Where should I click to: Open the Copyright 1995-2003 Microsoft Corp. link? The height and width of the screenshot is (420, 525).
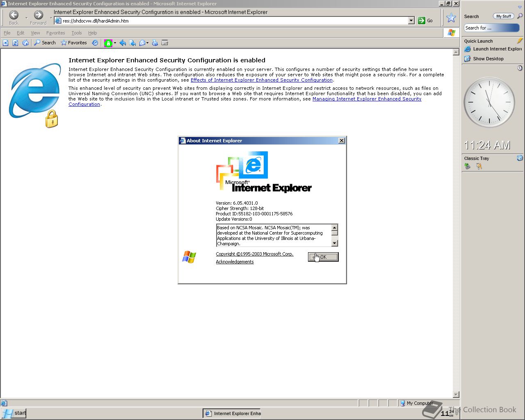255,254
